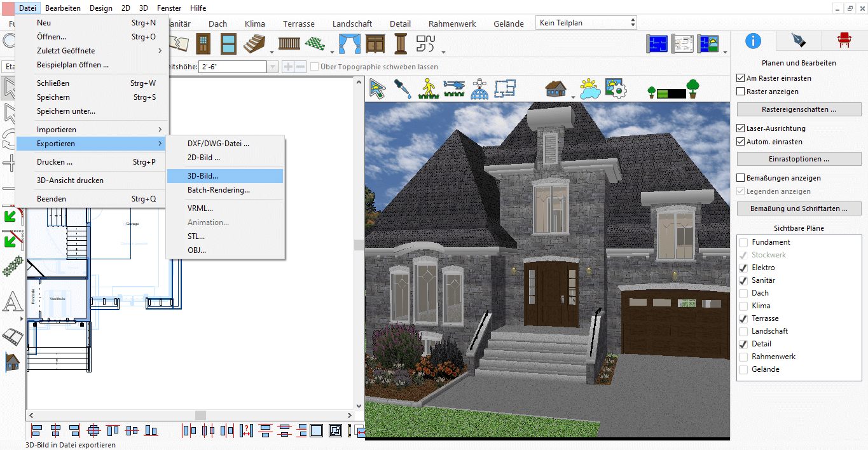
Task: Pick the eyedropper tool in 3D toolbar
Action: [403, 88]
